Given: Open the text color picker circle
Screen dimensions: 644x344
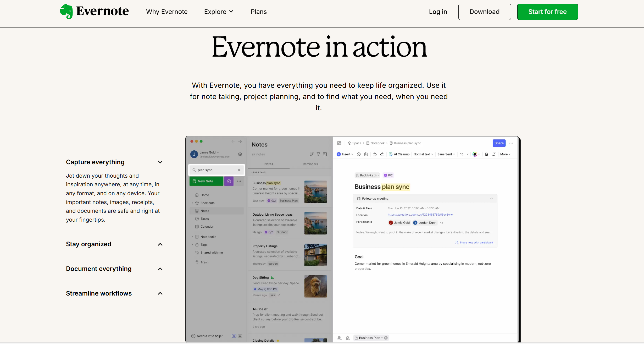Looking at the screenshot, I should (475, 154).
